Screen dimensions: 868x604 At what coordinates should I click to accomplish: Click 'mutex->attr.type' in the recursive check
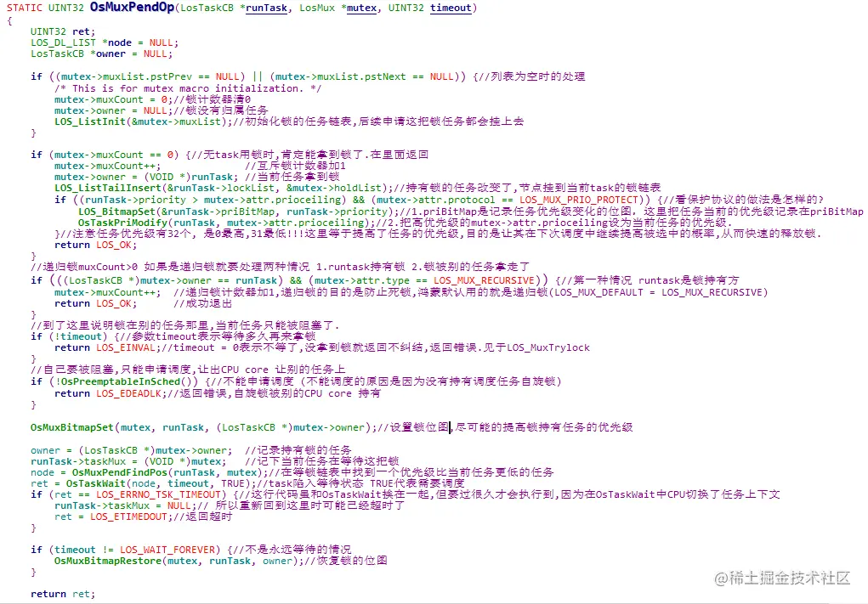point(362,280)
